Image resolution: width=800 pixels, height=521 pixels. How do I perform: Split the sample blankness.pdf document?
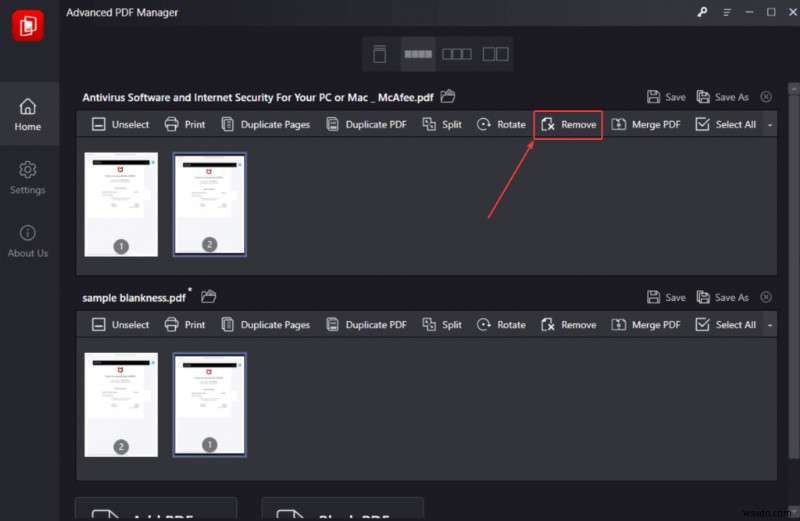point(442,325)
